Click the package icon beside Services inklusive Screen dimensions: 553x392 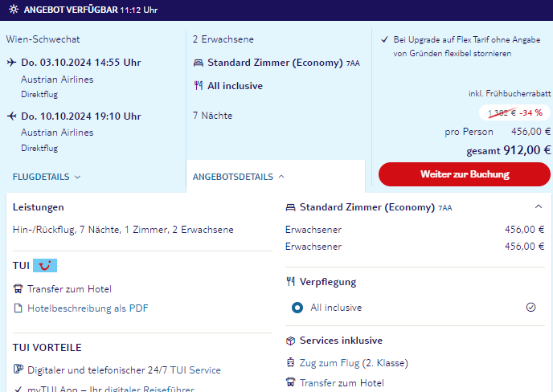(290, 341)
